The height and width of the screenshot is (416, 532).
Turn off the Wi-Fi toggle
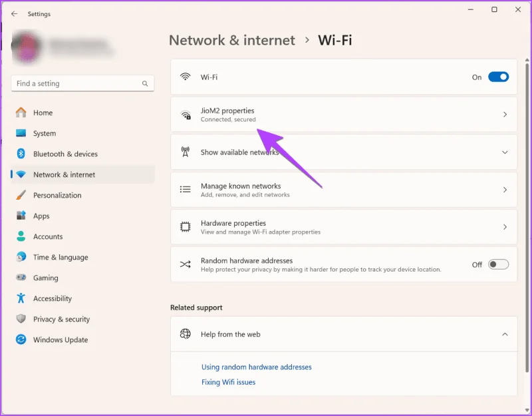coord(498,77)
